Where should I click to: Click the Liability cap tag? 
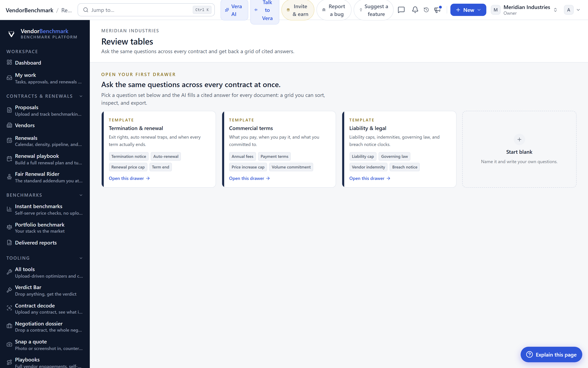pos(363,156)
